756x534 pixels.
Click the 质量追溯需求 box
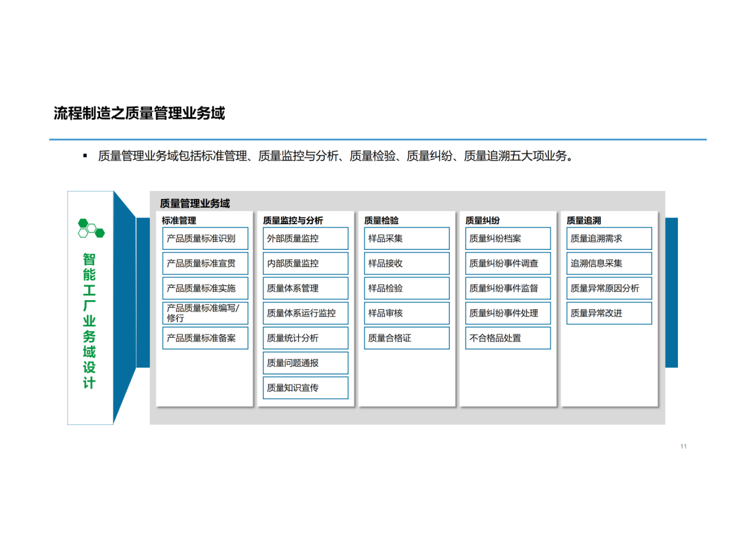click(609, 238)
